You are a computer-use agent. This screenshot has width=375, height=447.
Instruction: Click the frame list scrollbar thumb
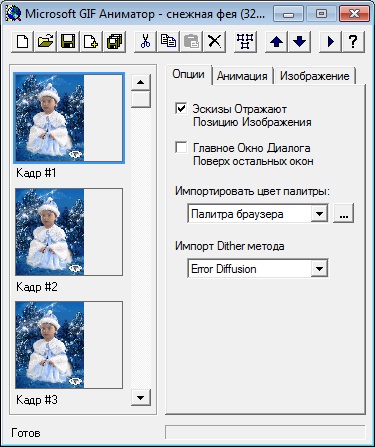pos(141,99)
